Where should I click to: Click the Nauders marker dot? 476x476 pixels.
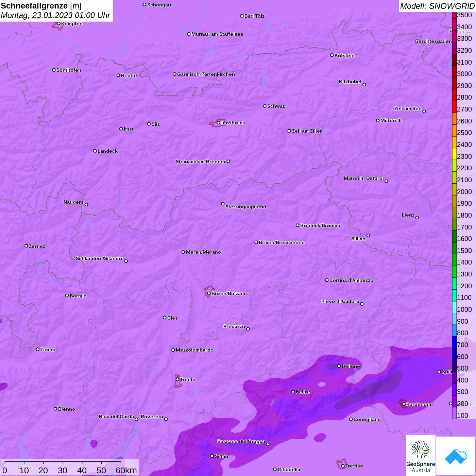tap(86, 205)
